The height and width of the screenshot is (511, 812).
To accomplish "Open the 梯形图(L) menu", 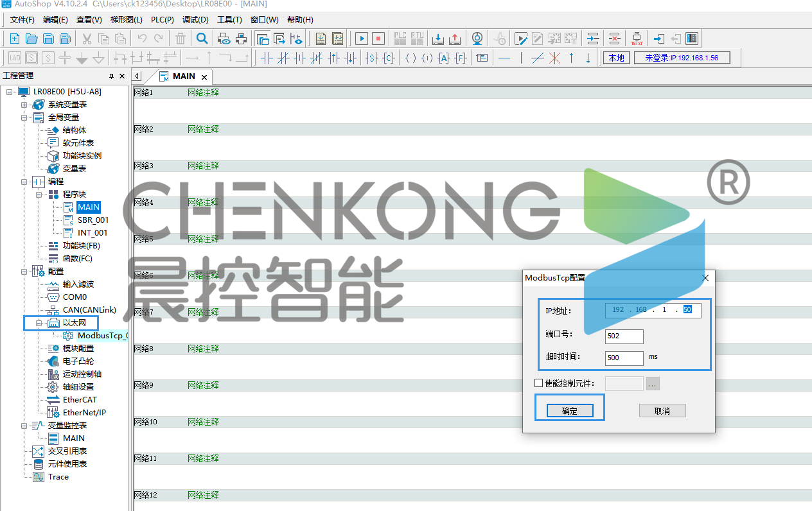I will [x=127, y=20].
